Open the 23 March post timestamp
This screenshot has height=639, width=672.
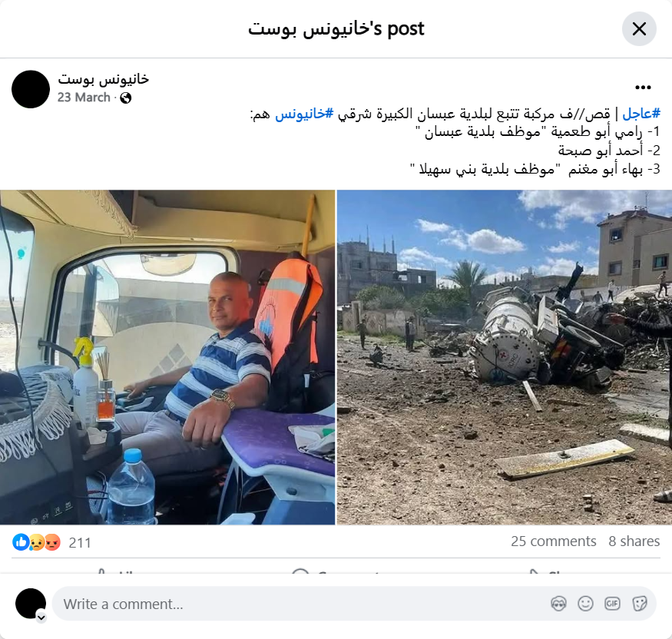(x=84, y=98)
